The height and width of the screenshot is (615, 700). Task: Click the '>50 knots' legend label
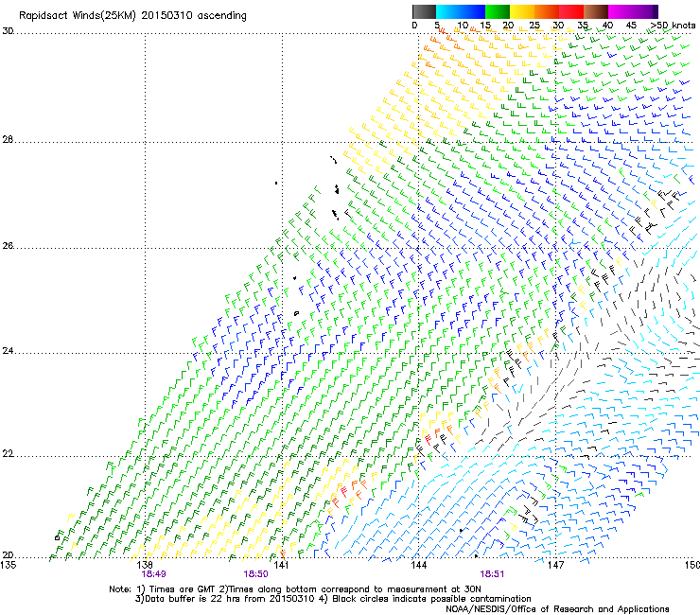pos(673,26)
